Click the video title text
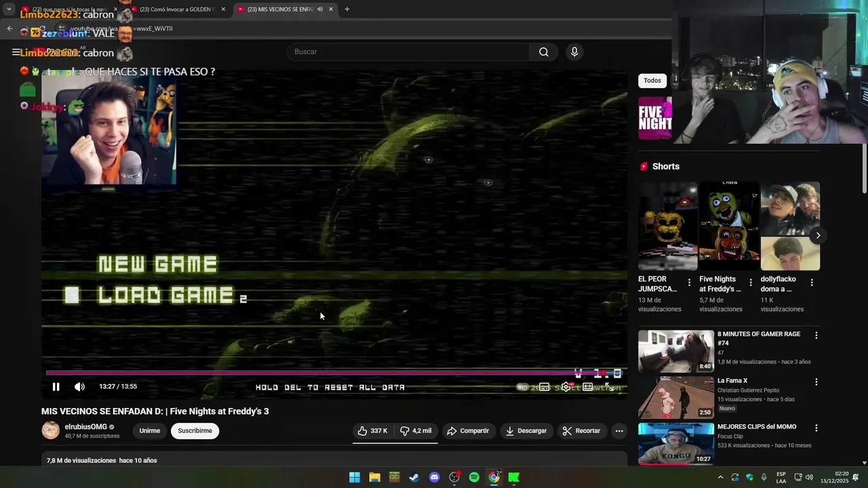The height and width of the screenshot is (488, 868). click(x=155, y=411)
